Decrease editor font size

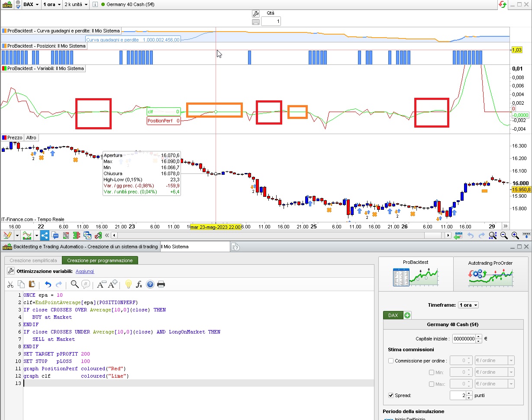click(101, 284)
